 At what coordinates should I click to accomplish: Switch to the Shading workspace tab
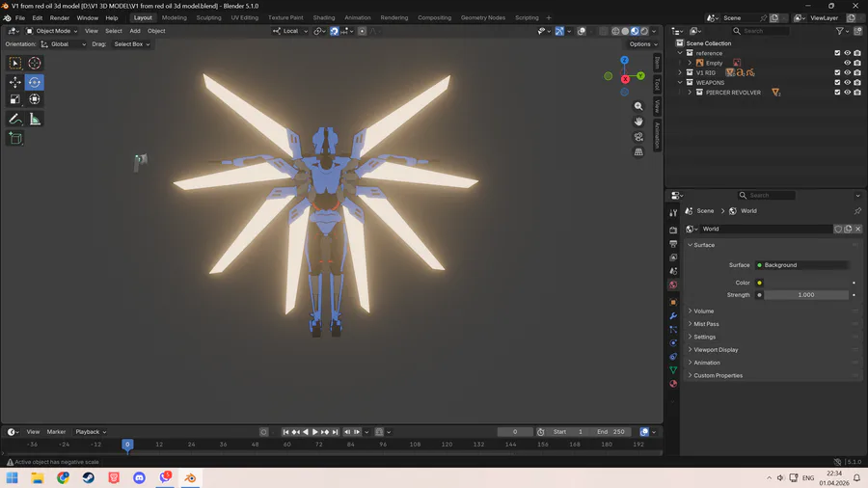(x=324, y=17)
